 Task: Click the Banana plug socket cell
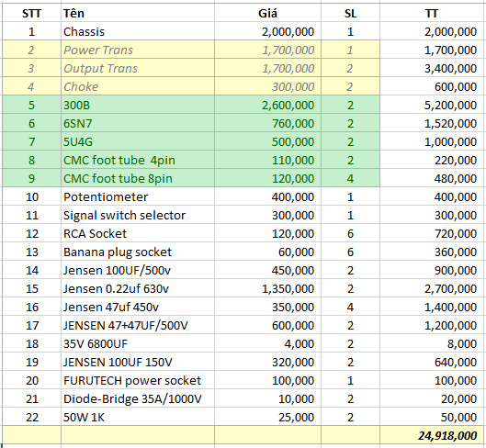(x=138, y=252)
